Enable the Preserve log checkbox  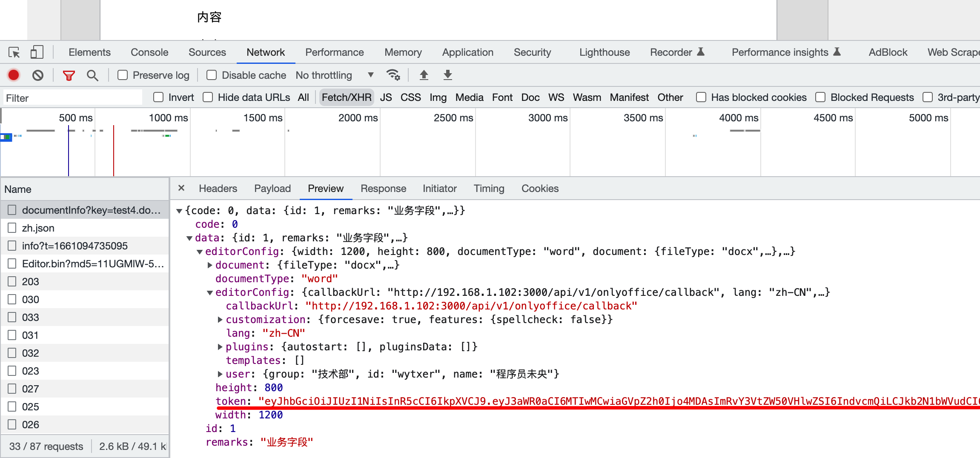123,75
